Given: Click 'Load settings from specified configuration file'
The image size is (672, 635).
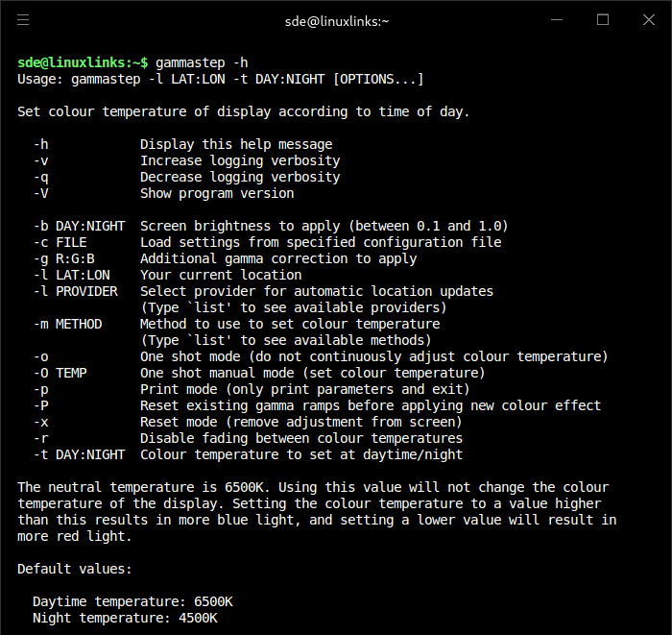Looking at the screenshot, I should [x=321, y=242].
